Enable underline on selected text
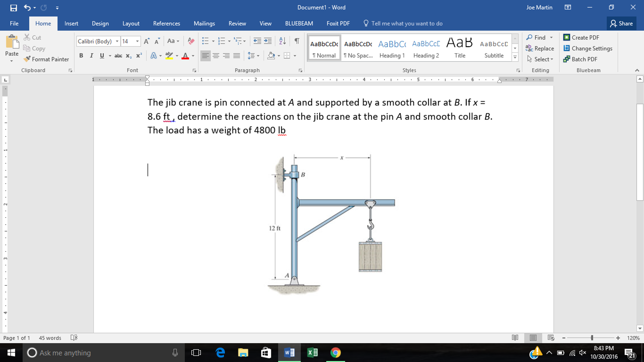The height and width of the screenshot is (362, 644). tap(101, 55)
